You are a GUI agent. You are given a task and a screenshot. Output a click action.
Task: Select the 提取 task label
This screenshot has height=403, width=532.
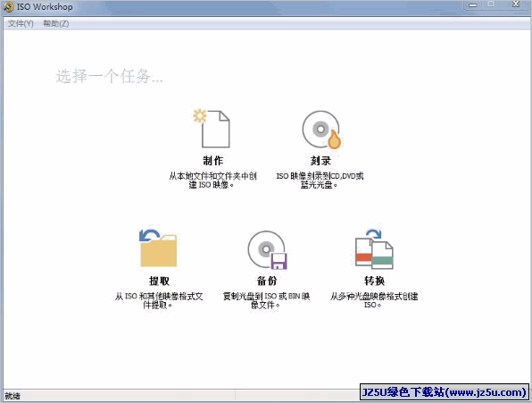point(159,281)
